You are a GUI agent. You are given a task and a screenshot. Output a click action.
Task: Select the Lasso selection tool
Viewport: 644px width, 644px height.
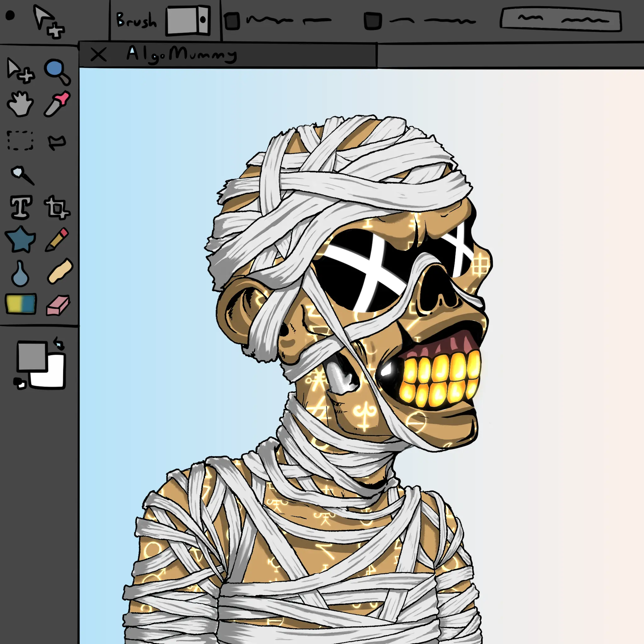point(57,142)
